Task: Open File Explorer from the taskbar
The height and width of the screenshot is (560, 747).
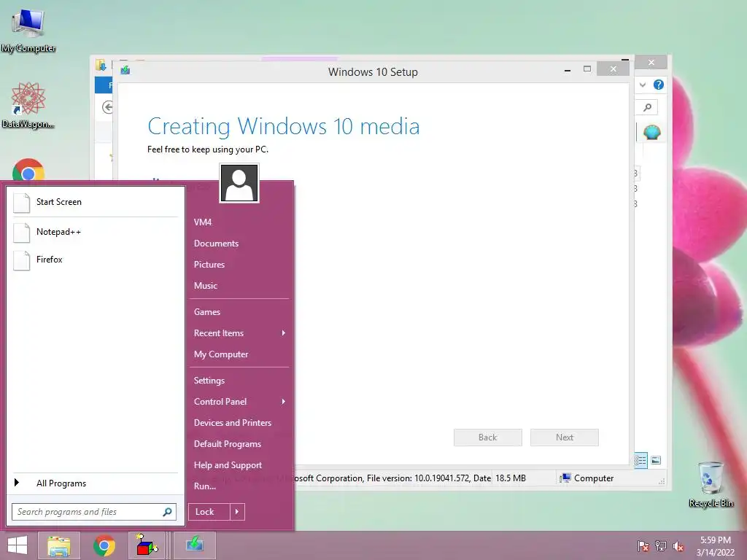Action: 59,545
